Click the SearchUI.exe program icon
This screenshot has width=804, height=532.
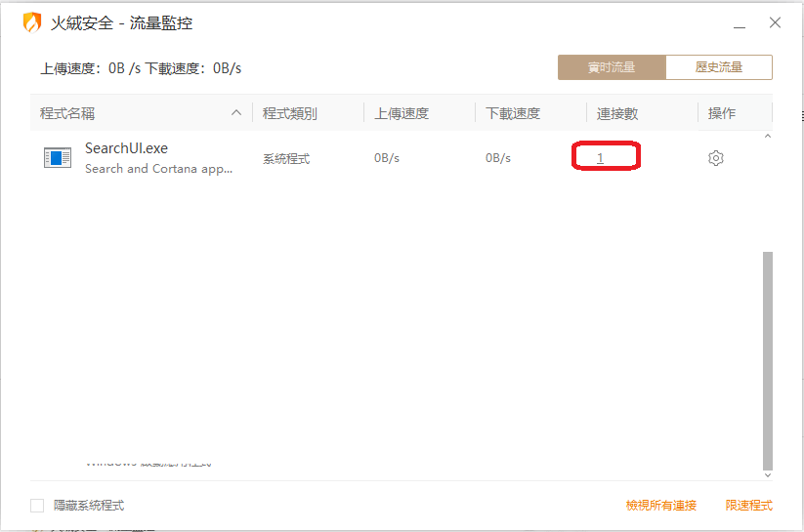[58, 158]
